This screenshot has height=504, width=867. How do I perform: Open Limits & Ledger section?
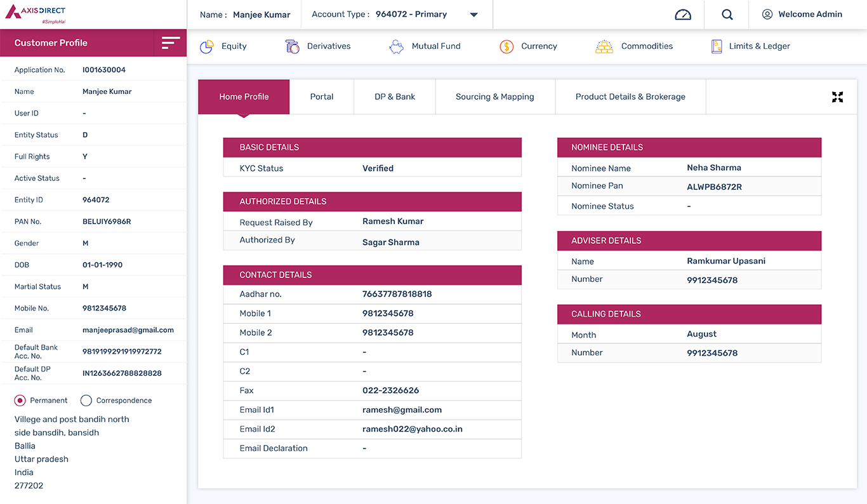coord(750,46)
